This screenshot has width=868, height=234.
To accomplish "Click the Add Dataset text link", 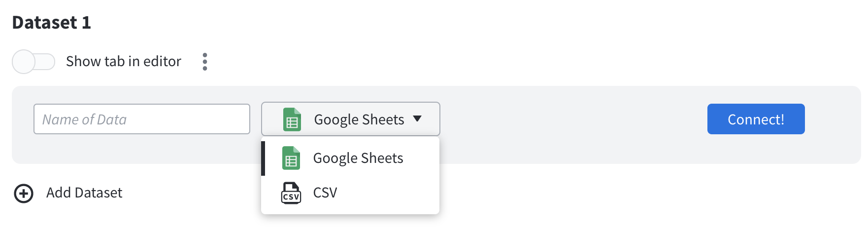I will coord(84,193).
